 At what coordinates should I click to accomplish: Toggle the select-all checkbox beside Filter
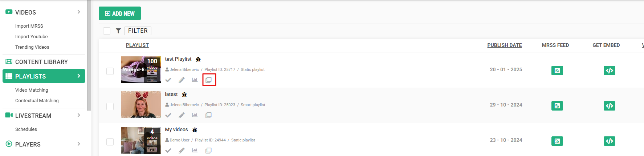[107, 31]
